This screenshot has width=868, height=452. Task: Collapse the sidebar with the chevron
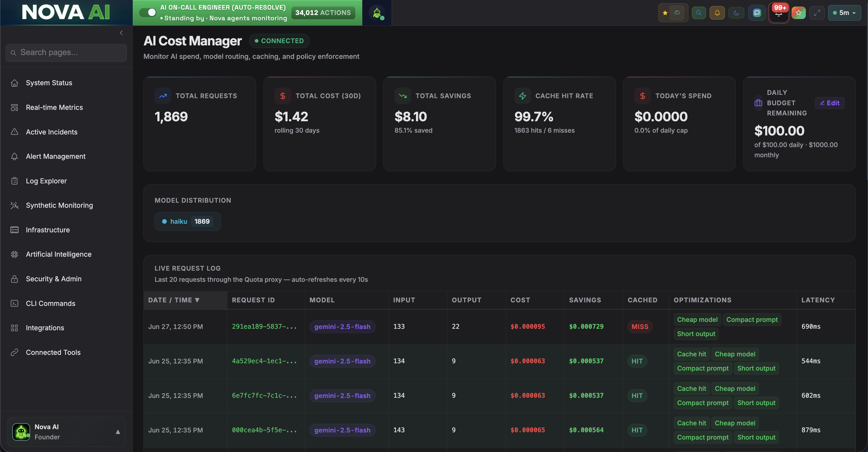click(x=121, y=33)
